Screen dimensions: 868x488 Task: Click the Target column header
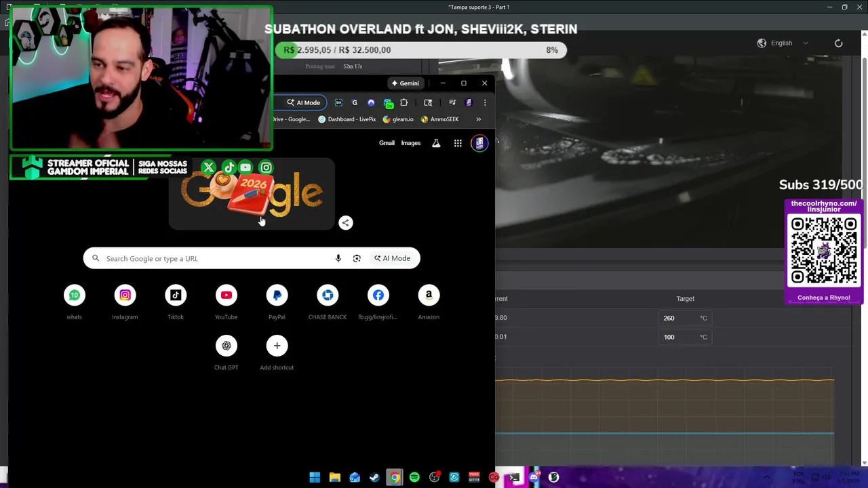(x=685, y=298)
